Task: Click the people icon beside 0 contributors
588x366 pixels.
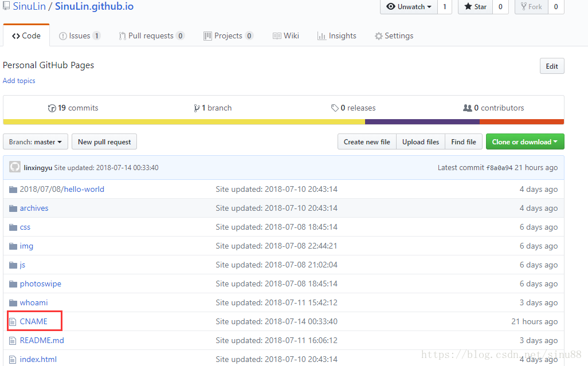Action: point(467,108)
